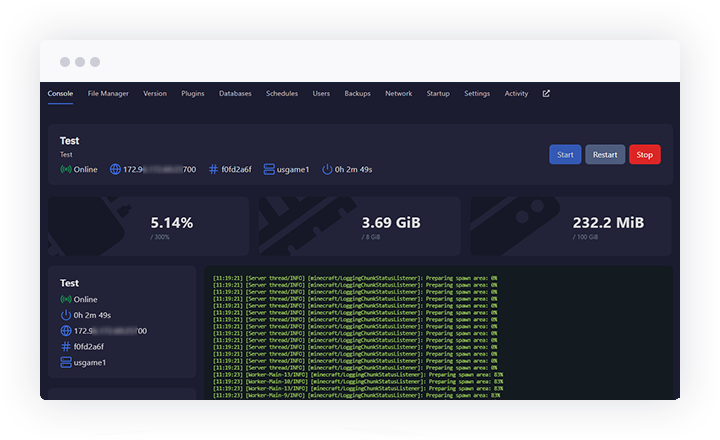The height and width of the screenshot is (440, 720).
Task: Click the 232.2 MiB disk card
Action: tap(571, 226)
